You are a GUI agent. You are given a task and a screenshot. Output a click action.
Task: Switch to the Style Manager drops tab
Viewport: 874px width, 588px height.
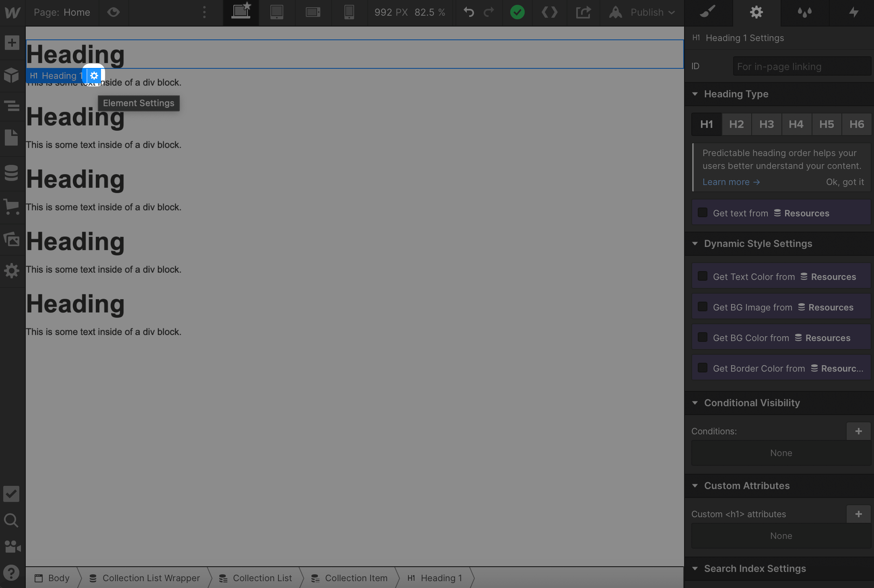point(805,12)
